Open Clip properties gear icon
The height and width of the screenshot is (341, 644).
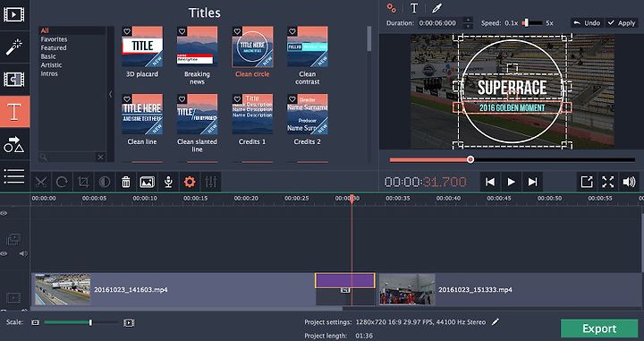pyautogui.click(x=190, y=182)
